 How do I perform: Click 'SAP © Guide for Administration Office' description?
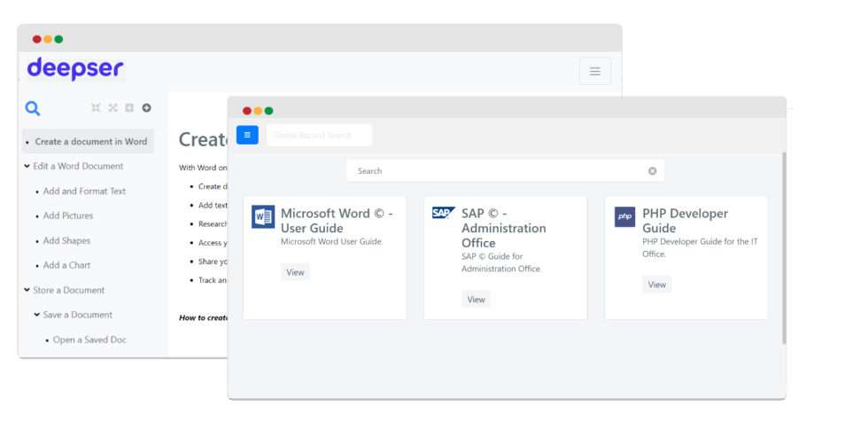(501, 262)
